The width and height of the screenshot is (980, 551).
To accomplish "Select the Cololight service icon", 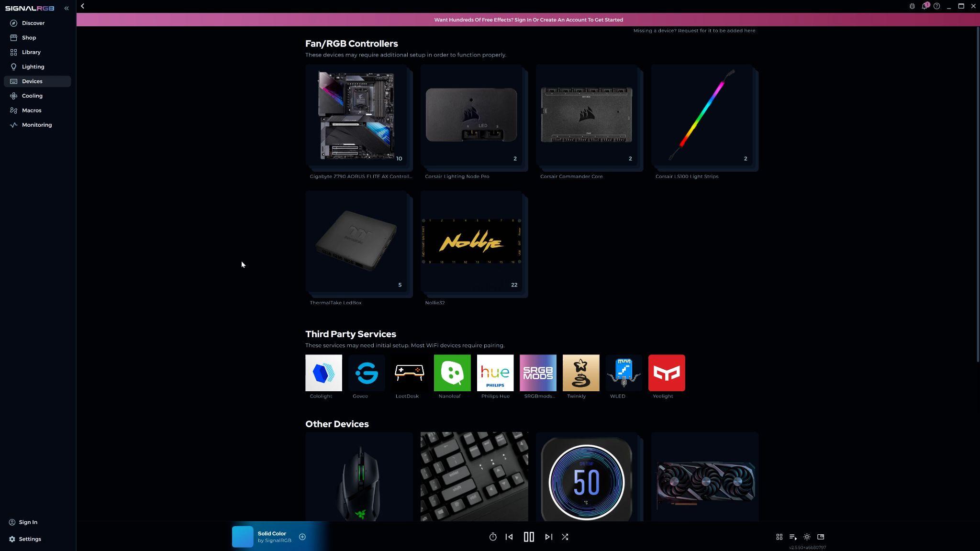I will click(x=323, y=373).
